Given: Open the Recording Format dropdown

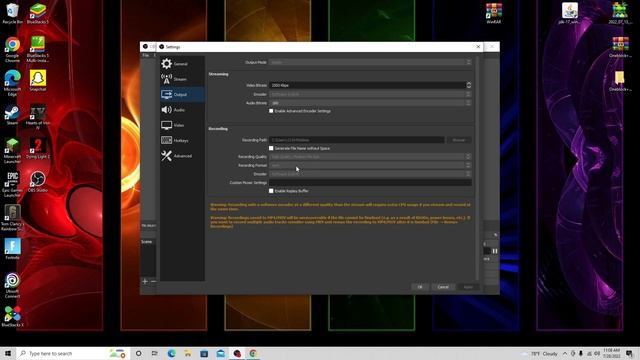Looking at the screenshot, I should pyautogui.click(x=370, y=165).
